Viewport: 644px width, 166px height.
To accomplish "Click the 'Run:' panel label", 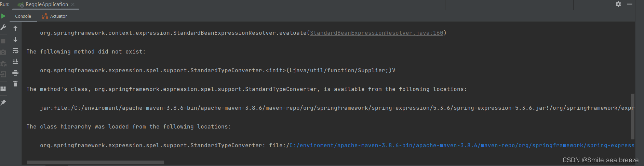I will pos(5,4).
